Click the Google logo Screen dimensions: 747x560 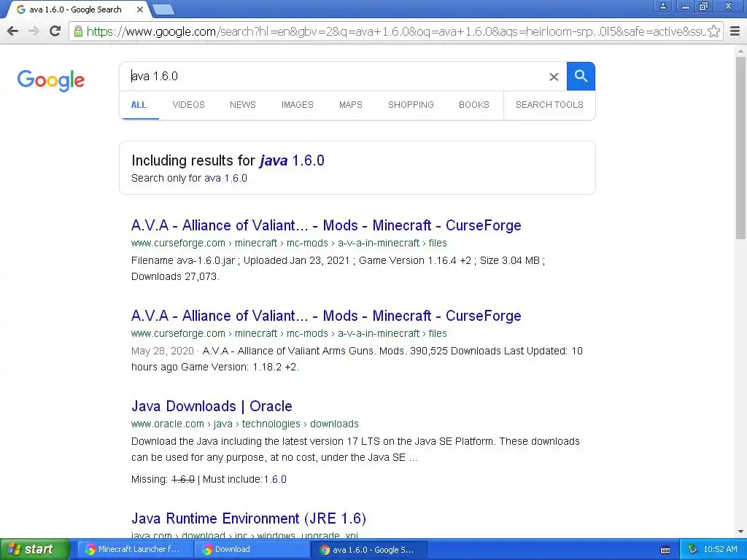coord(51,80)
